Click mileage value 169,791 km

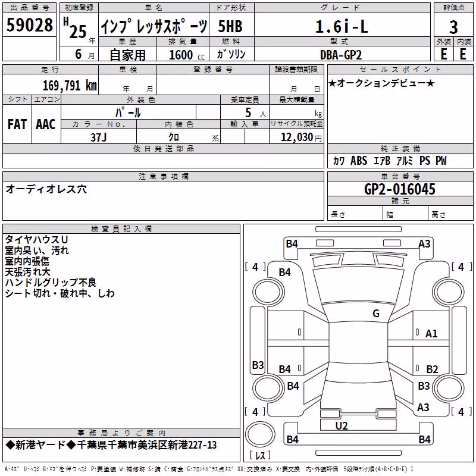click(70, 85)
